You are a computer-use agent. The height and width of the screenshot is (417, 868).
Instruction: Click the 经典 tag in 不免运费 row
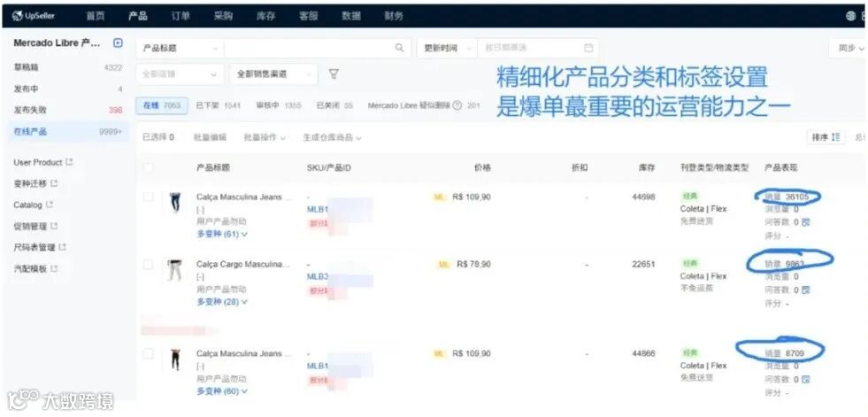coord(690,264)
